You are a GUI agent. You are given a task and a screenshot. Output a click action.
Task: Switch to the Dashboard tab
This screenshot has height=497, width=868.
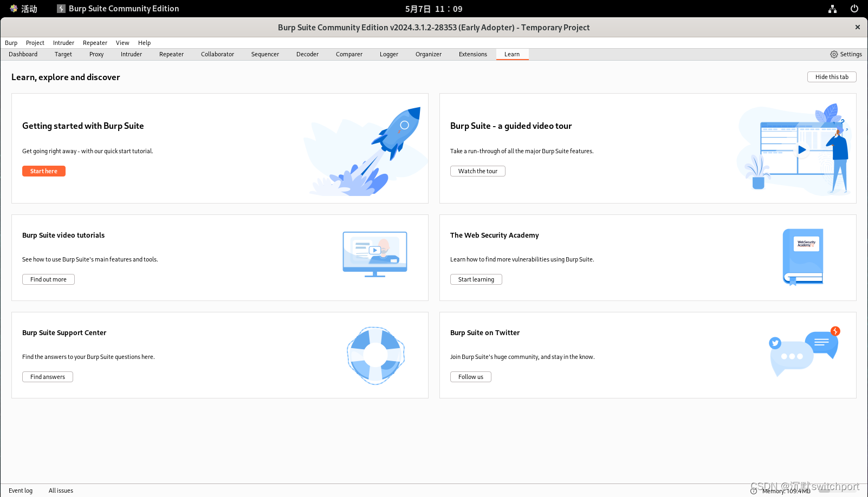[x=23, y=54]
